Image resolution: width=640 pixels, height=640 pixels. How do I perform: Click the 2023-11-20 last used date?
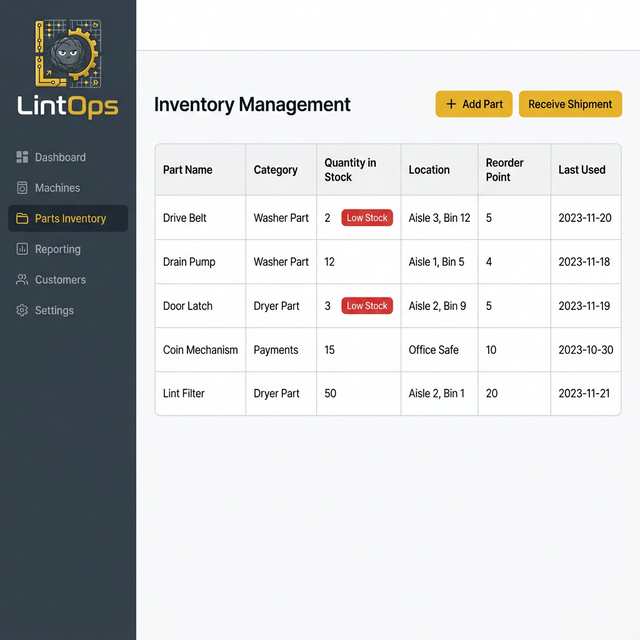(x=585, y=218)
